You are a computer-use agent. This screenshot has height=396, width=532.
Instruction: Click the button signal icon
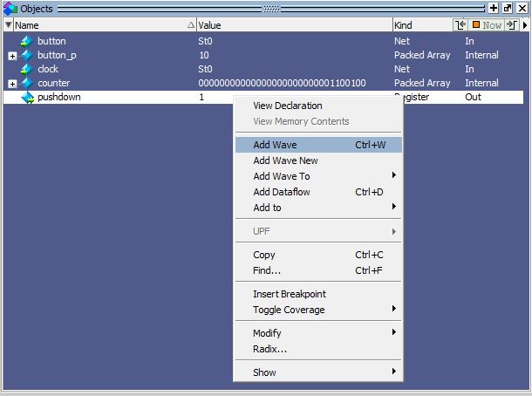tap(26, 41)
